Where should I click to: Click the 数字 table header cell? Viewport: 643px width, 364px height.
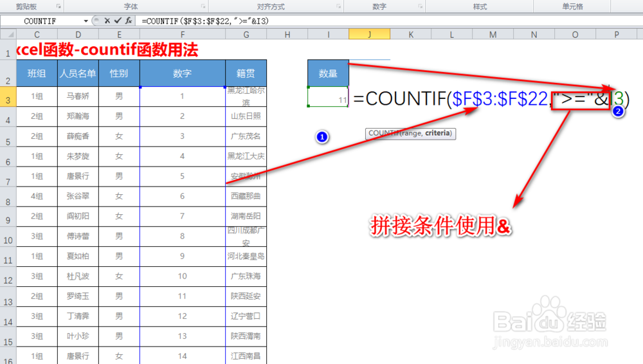pos(183,73)
